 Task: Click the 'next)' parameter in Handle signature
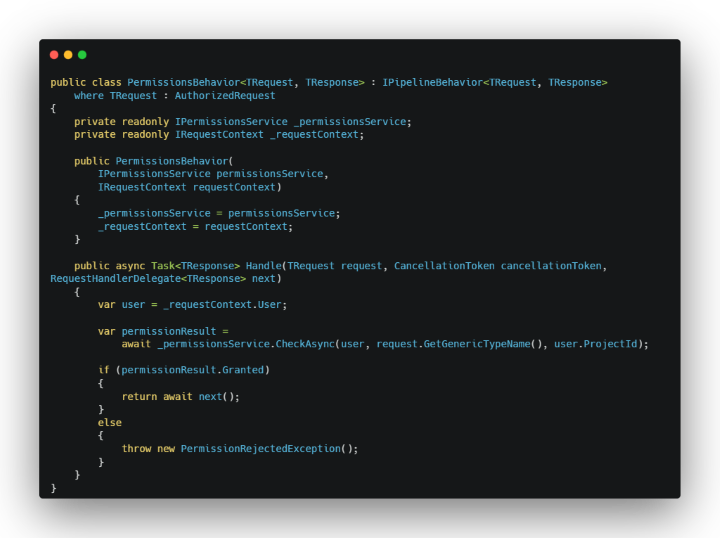point(266,279)
